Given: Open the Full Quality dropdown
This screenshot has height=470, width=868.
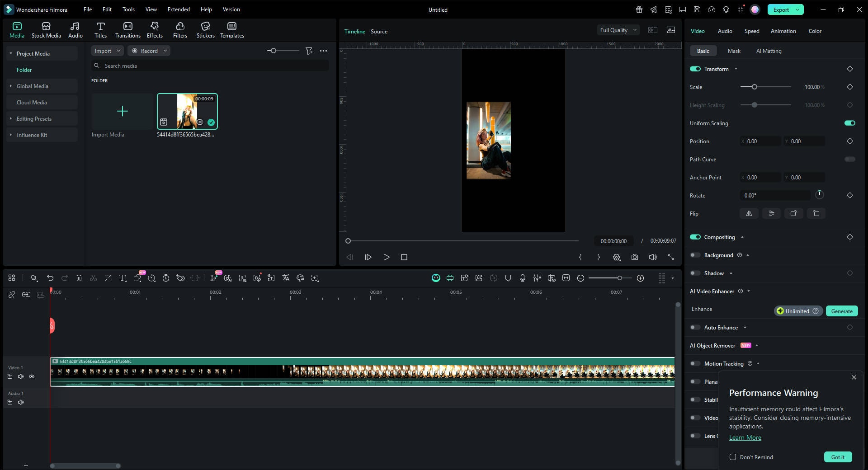Looking at the screenshot, I should 618,30.
